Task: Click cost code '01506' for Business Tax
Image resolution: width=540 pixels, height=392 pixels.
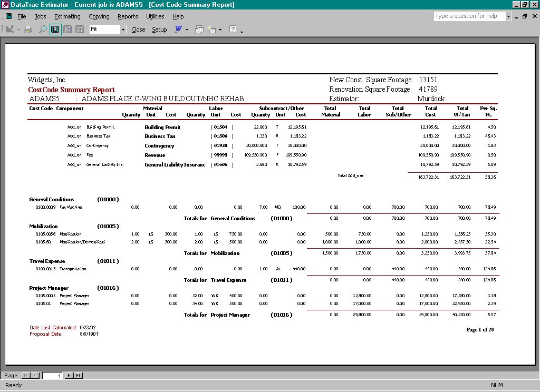Action: tap(220, 136)
